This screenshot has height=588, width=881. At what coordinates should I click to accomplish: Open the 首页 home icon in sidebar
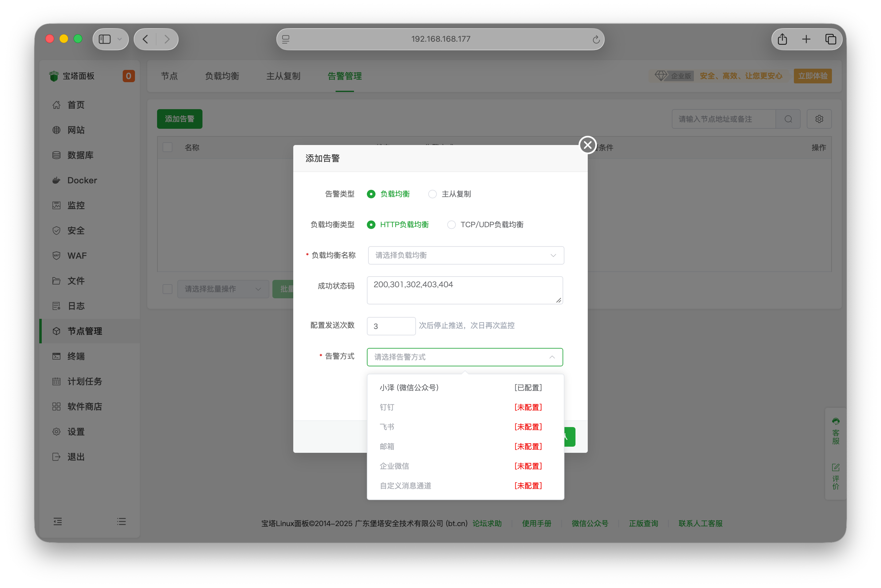[x=56, y=105]
